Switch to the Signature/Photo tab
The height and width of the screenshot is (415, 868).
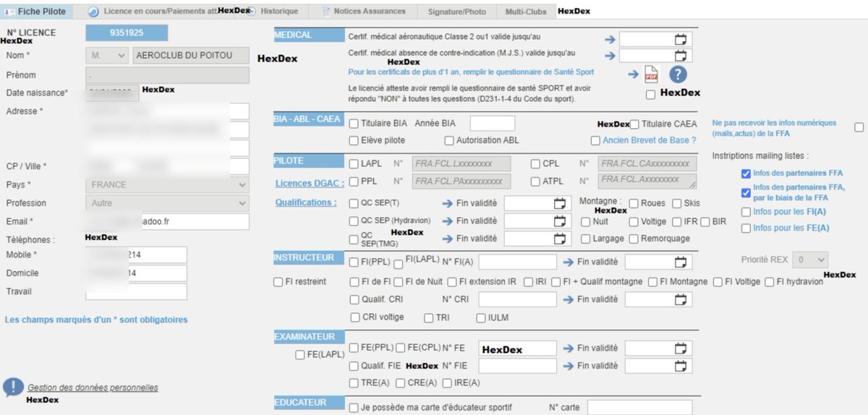coord(456,12)
